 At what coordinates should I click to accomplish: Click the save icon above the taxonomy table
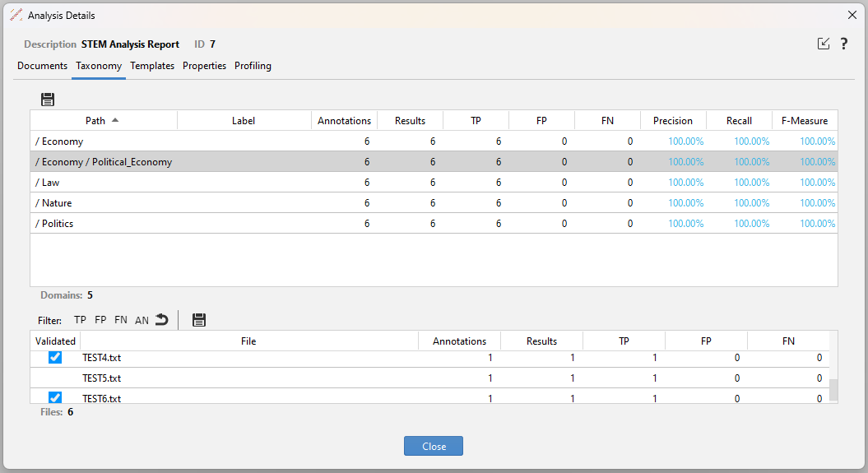48,100
